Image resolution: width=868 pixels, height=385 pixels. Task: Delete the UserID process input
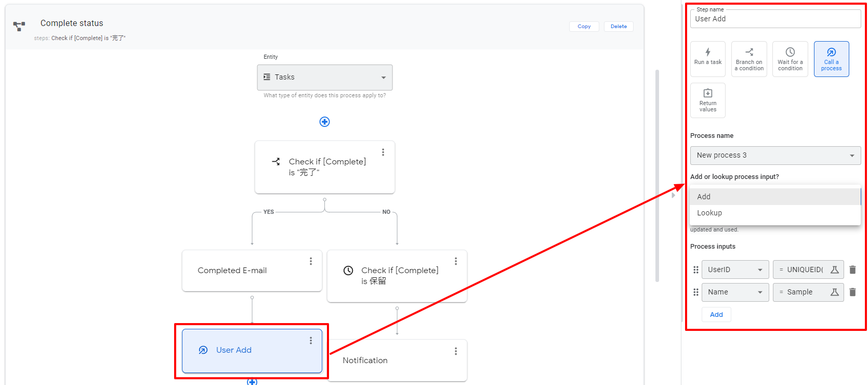coord(852,269)
